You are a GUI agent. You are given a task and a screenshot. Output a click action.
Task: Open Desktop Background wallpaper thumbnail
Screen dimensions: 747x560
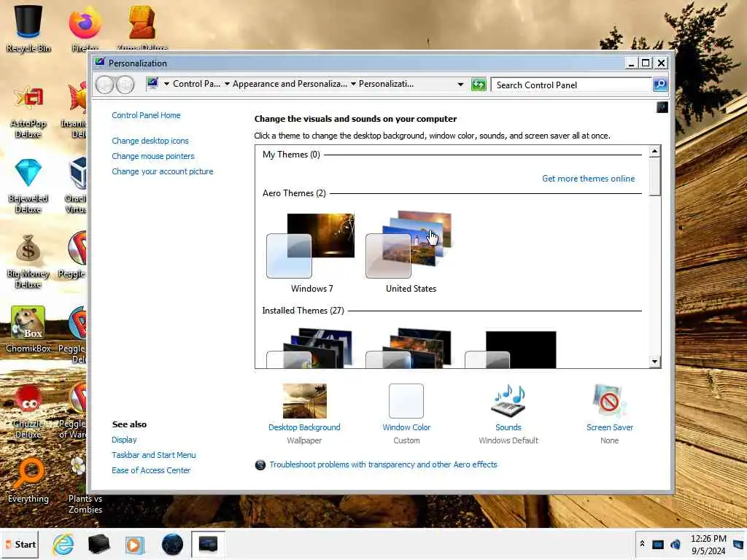click(304, 401)
